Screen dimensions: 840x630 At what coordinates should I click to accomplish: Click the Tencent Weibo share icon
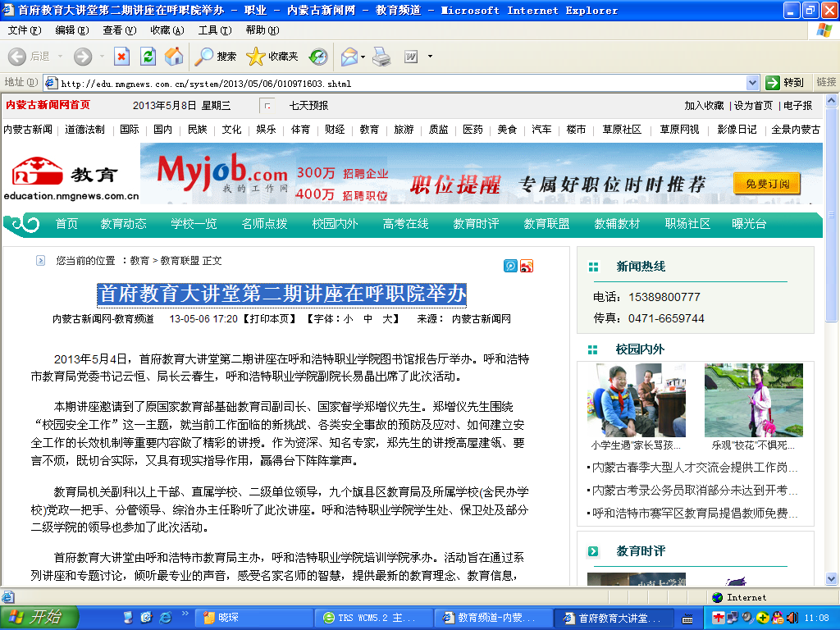(510, 266)
